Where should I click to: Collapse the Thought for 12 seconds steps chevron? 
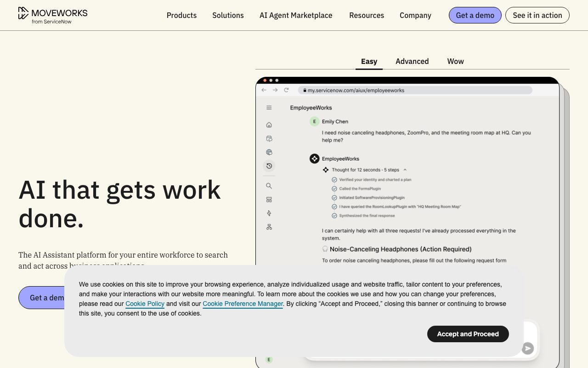(x=405, y=170)
